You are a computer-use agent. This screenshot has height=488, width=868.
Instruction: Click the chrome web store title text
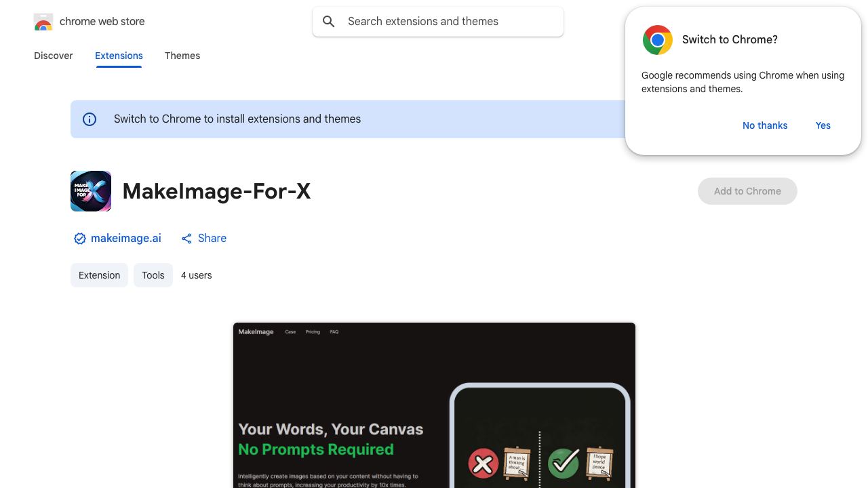pyautogui.click(x=102, y=22)
